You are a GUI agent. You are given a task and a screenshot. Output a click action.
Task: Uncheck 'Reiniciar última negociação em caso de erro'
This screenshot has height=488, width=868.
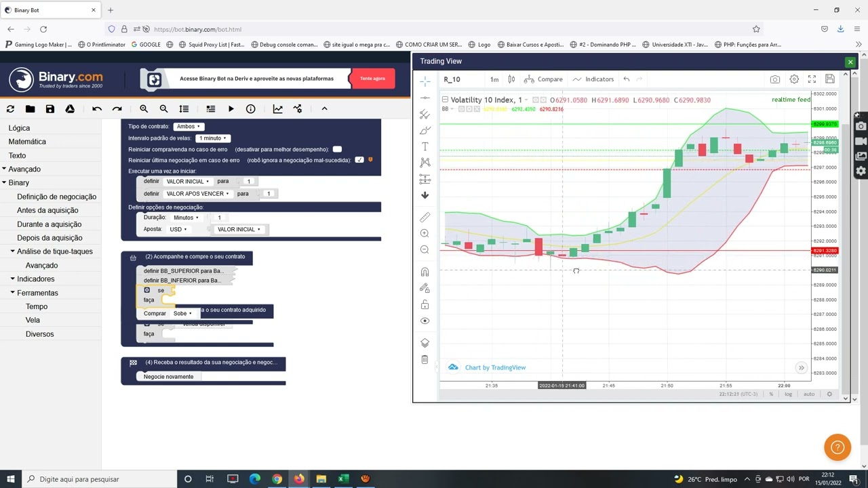pyautogui.click(x=359, y=160)
